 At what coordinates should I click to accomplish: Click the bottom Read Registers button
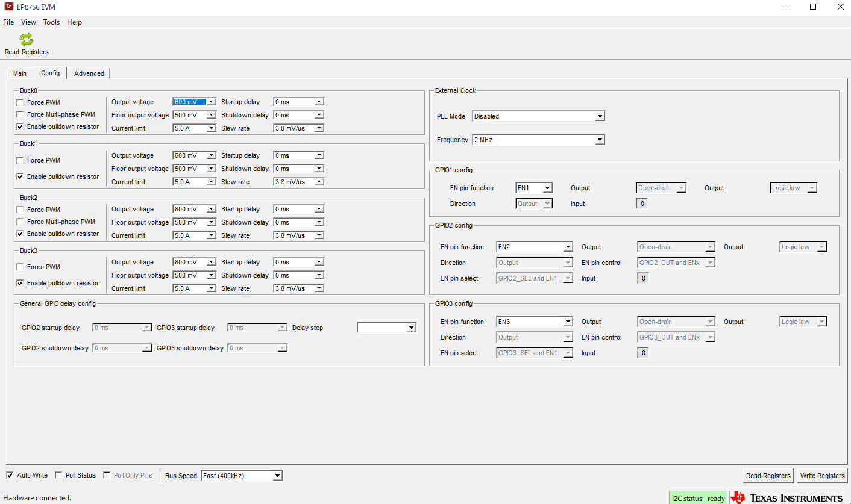(768, 476)
